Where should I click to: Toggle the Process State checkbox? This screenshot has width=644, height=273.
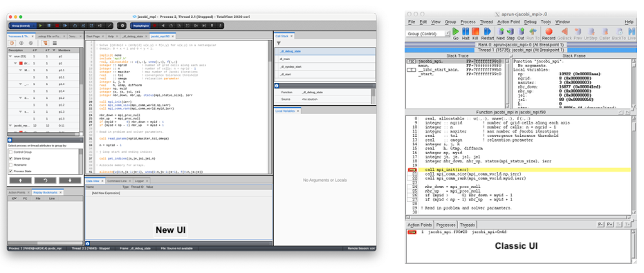click(x=11, y=171)
